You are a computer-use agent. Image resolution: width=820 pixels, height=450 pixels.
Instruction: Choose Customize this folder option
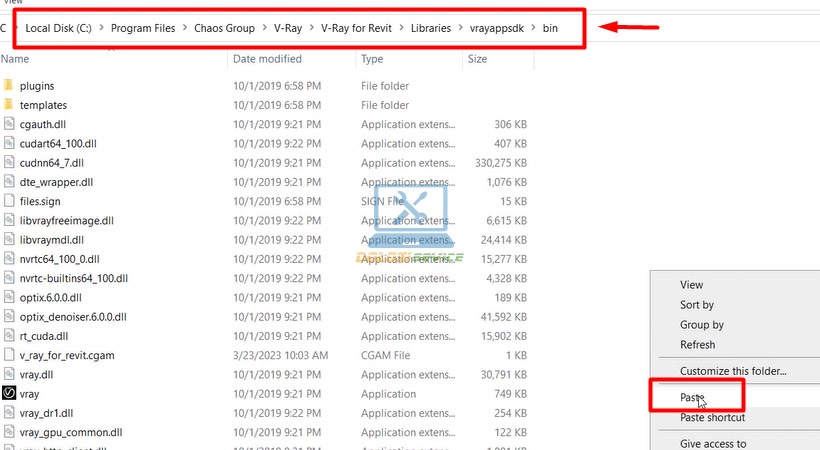click(733, 371)
